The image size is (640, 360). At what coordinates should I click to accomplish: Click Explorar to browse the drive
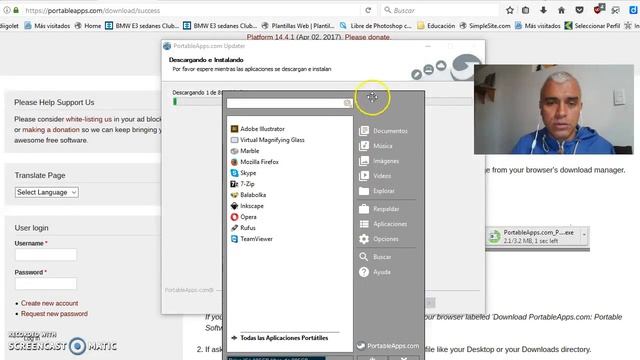(377, 191)
